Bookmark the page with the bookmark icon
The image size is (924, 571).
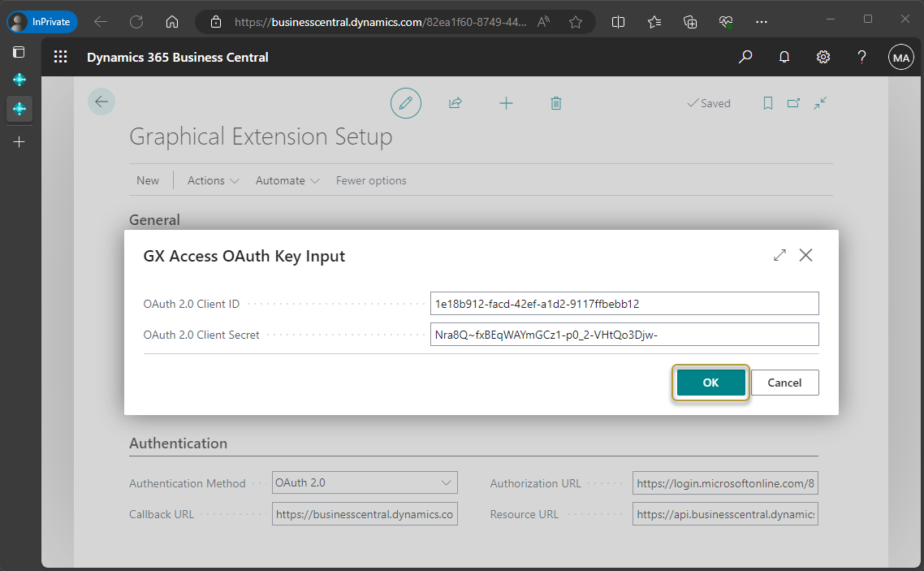coord(767,102)
